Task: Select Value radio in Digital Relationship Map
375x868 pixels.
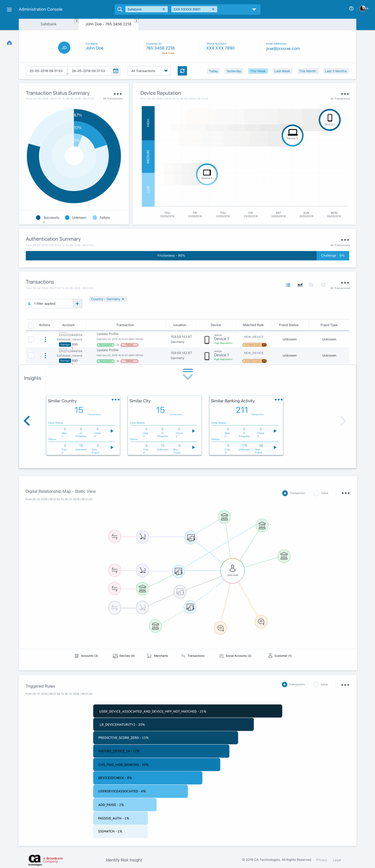Action: [x=316, y=493]
